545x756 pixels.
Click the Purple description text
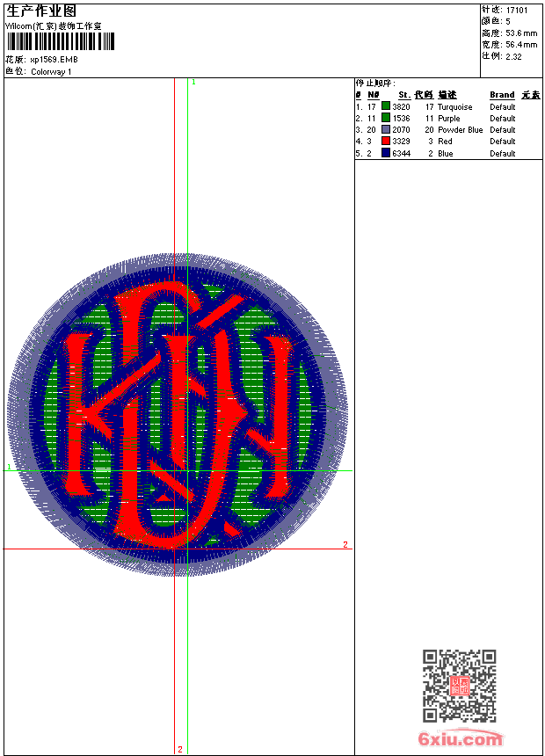pos(448,119)
